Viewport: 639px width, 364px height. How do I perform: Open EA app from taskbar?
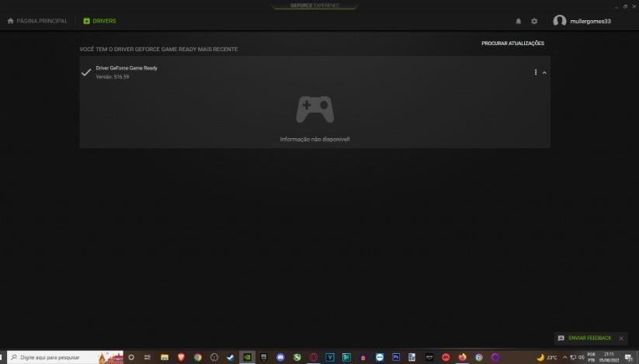(446, 357)
